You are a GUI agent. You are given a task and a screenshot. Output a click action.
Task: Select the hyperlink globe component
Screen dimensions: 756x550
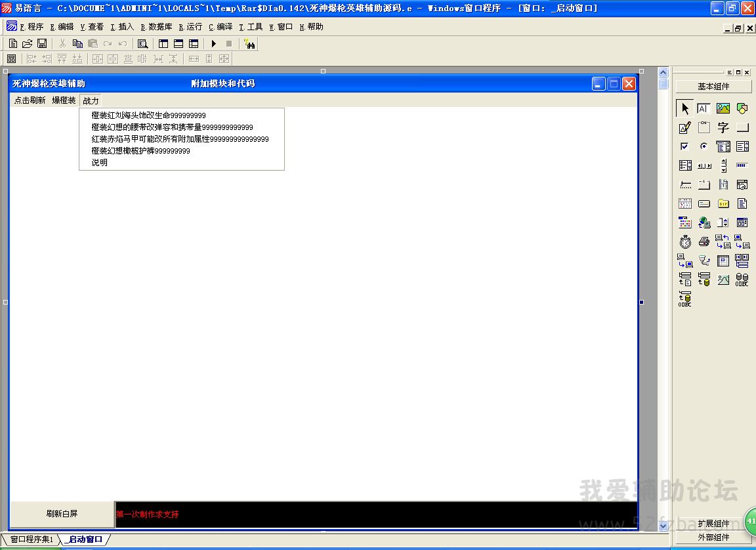(x=704, y=222)
